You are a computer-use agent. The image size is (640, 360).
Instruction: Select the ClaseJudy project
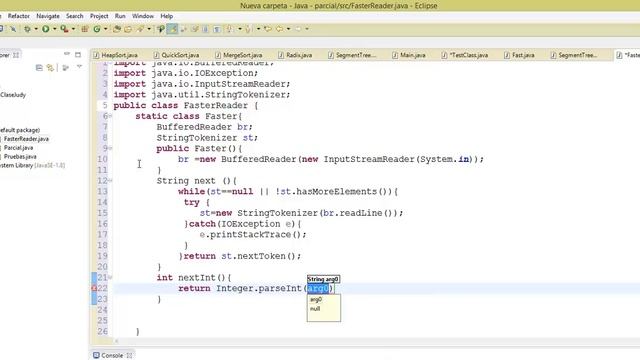point(13,95)
